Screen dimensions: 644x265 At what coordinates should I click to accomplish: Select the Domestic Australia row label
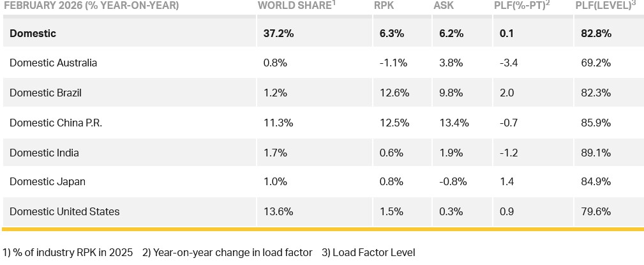coord(53,63)
